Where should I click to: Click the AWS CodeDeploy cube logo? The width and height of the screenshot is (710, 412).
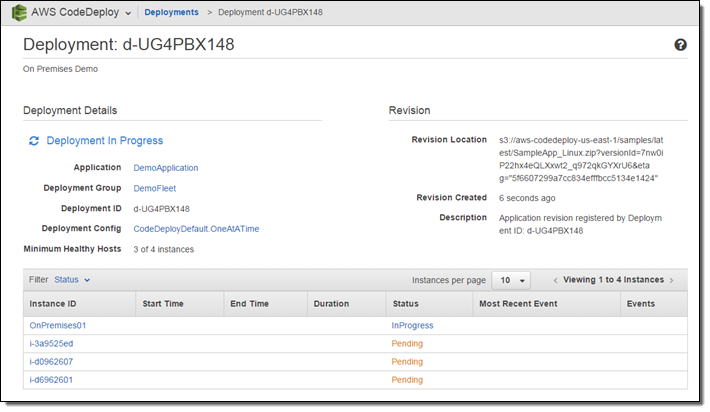tap(19, 13)
